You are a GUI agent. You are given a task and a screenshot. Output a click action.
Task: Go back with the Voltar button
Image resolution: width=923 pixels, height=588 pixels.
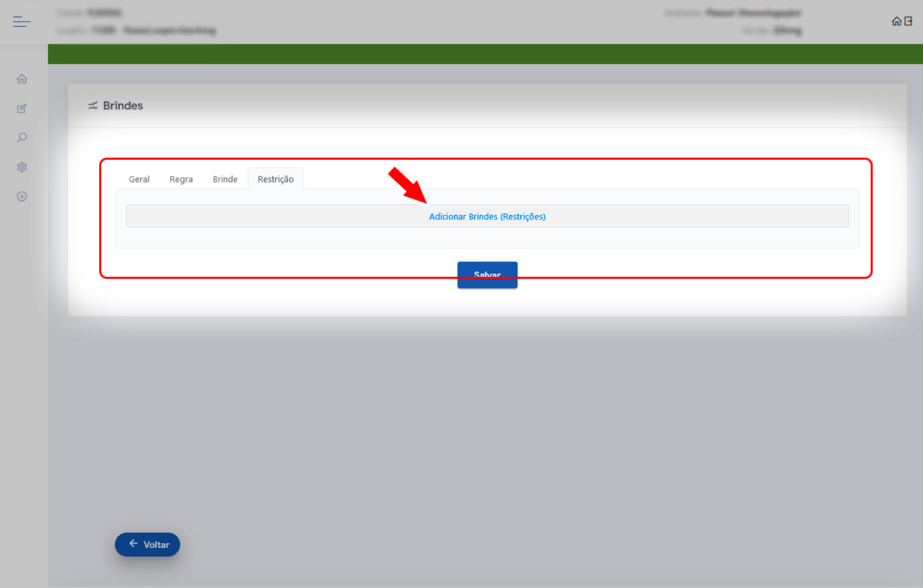click(x=147, y=545)
